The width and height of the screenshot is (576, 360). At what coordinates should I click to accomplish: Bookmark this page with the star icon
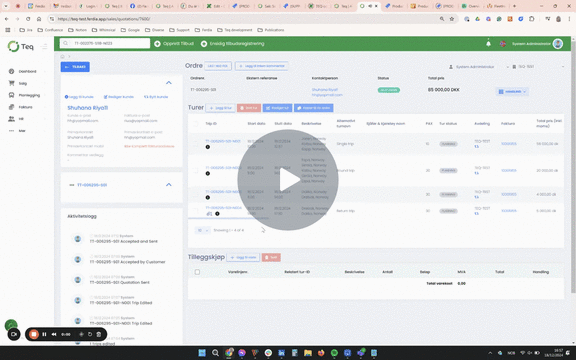(451, 19)
